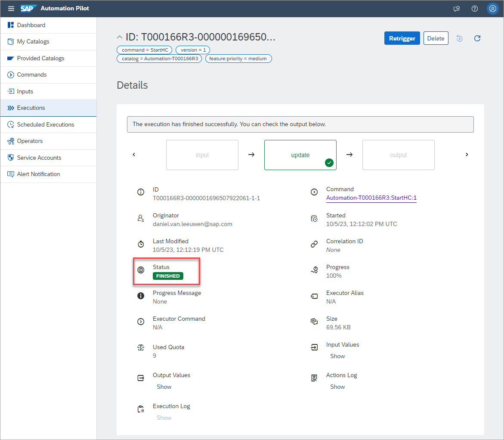
Task: Click the Status target icon
Action: coord(141,270)
